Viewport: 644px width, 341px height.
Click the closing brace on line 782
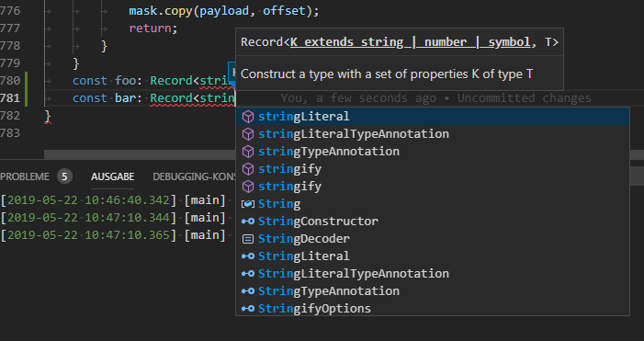[x=48, y=116]
